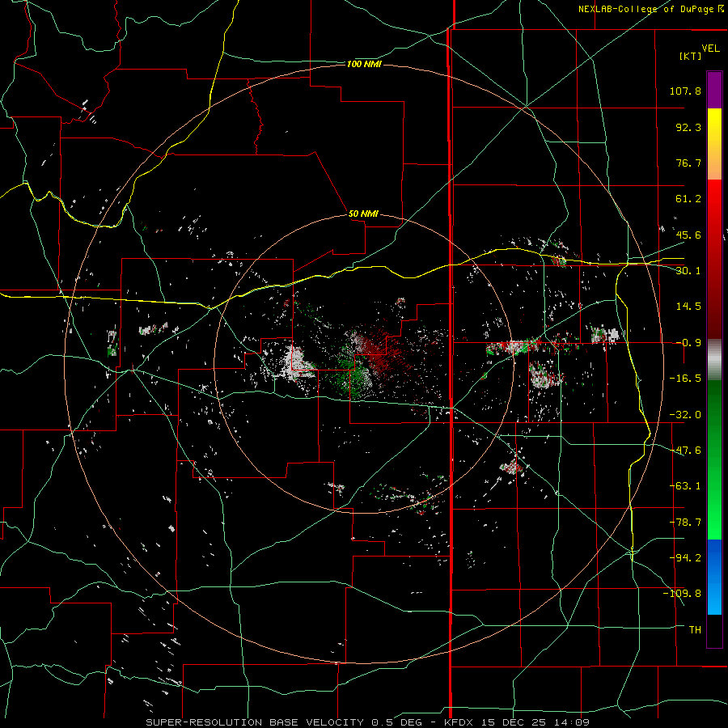Click the [KT] units label
The width and height of the screenshot is (728, 728).
(691, 56)
